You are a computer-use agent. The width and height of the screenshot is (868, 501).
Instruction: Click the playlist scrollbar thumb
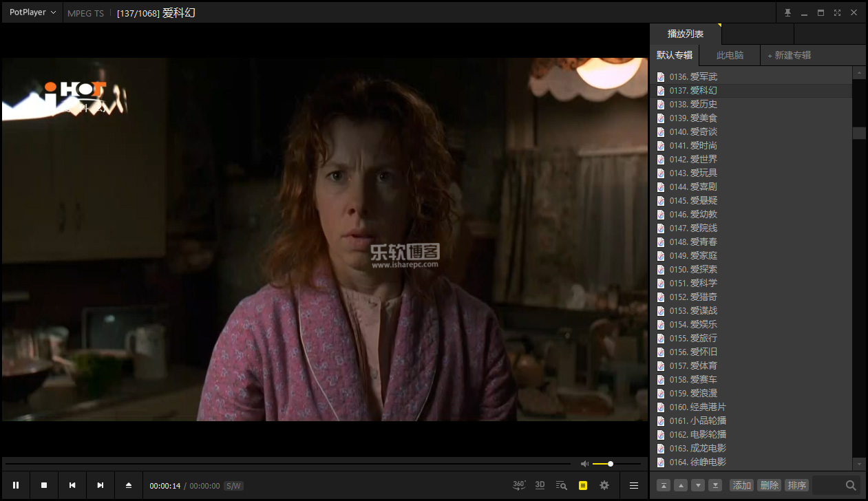[859, 133]
